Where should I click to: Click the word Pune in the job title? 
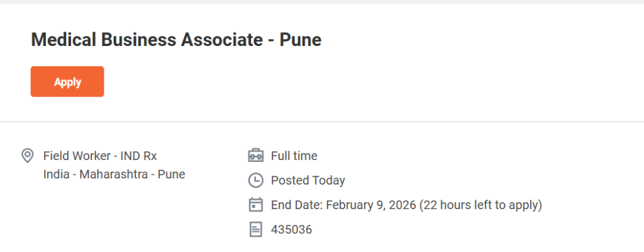coord(299,40)
